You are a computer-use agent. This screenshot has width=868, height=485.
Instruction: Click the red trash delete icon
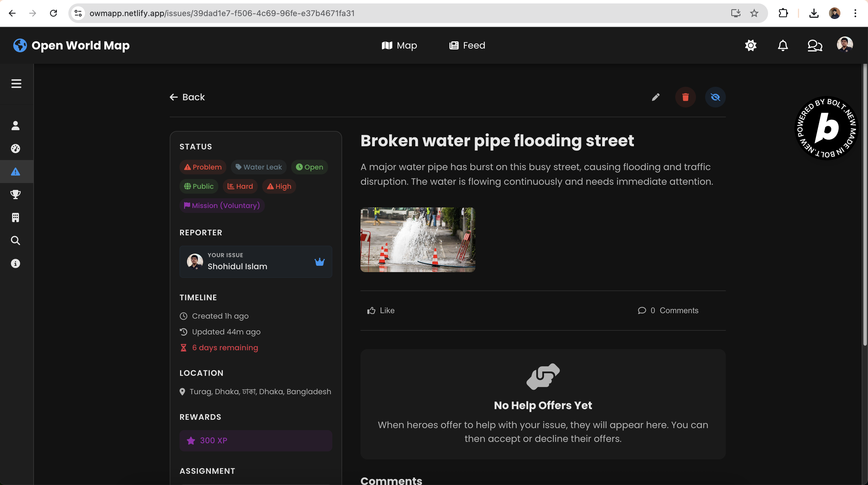(685, 97)
